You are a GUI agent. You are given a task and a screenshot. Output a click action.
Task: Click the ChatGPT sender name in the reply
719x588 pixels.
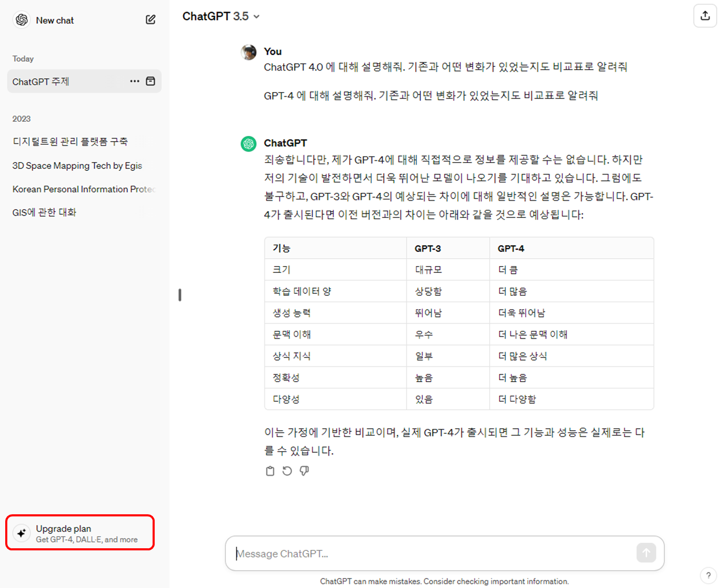coord(285,143)
